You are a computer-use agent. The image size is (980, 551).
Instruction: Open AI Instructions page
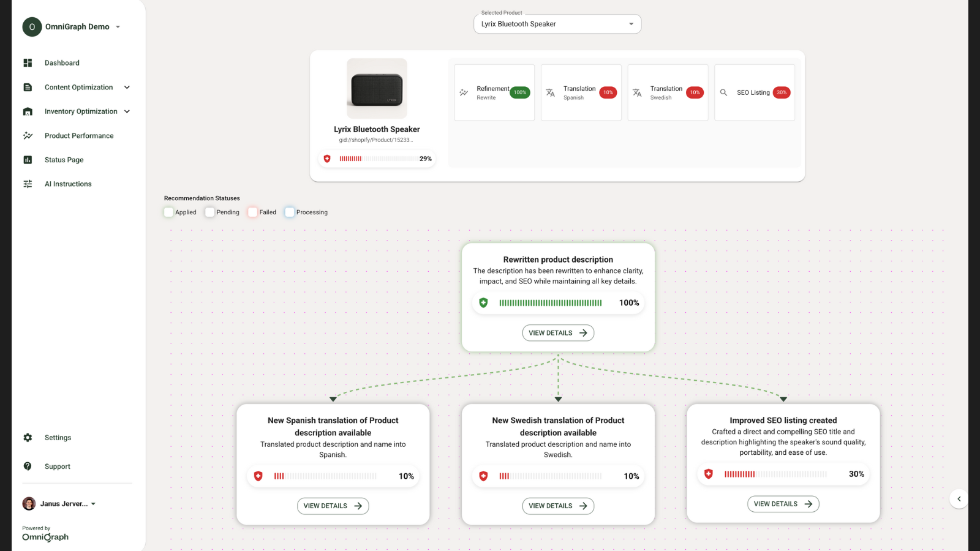coord(68,184)
